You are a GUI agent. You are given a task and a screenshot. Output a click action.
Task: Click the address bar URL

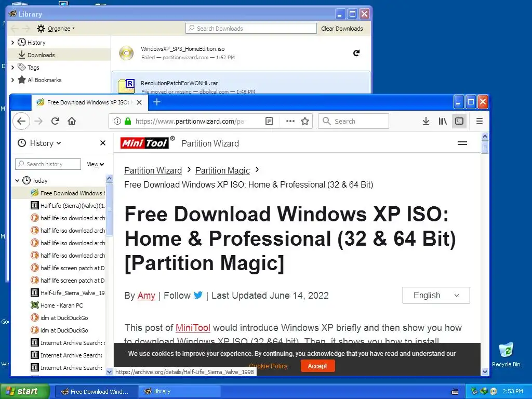190,121
